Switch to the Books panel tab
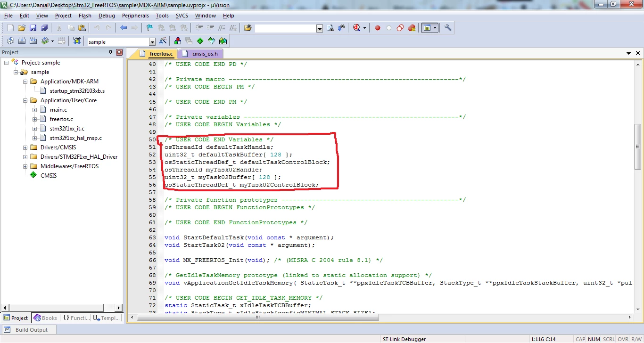The height and width of the screenshot is (343, 644). [45, 318]
